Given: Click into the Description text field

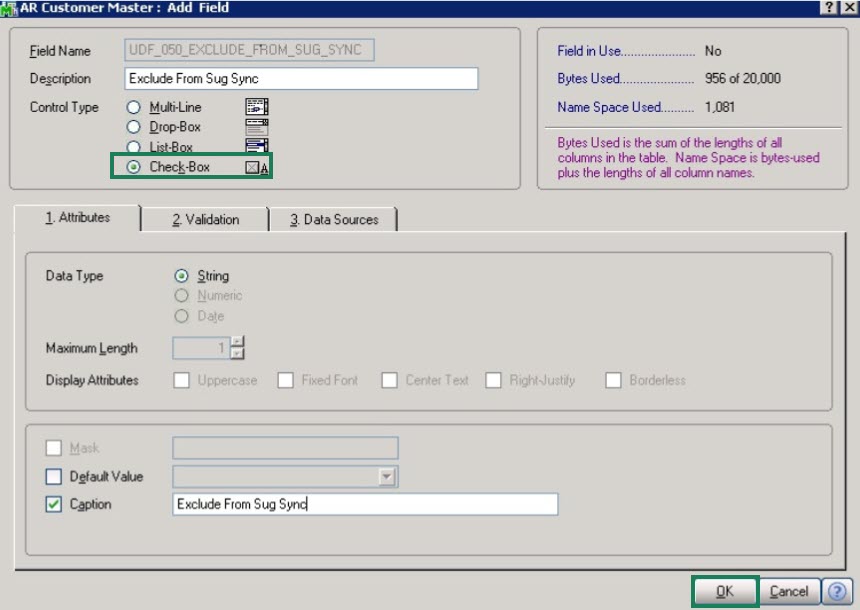Looking at the screenshot, I should tap(301, 79).
